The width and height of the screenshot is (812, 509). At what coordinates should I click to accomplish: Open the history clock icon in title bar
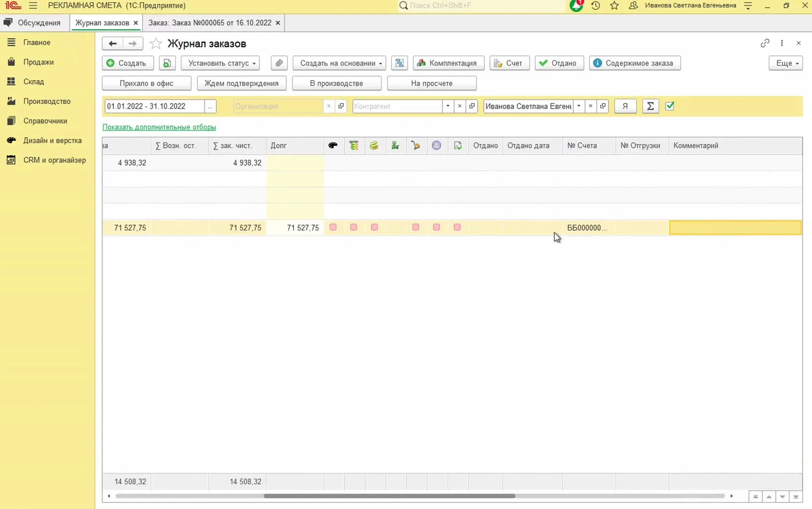(595, 6)
